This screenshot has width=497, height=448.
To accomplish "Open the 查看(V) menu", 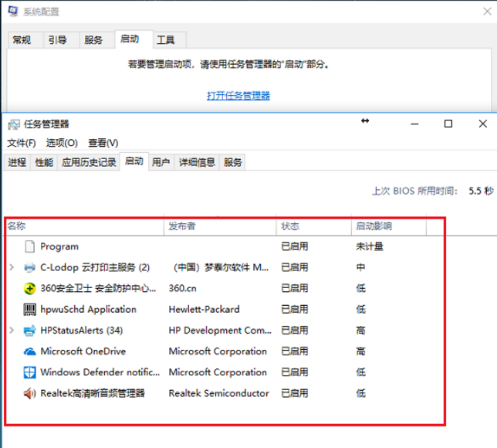I will coord(103,143).
